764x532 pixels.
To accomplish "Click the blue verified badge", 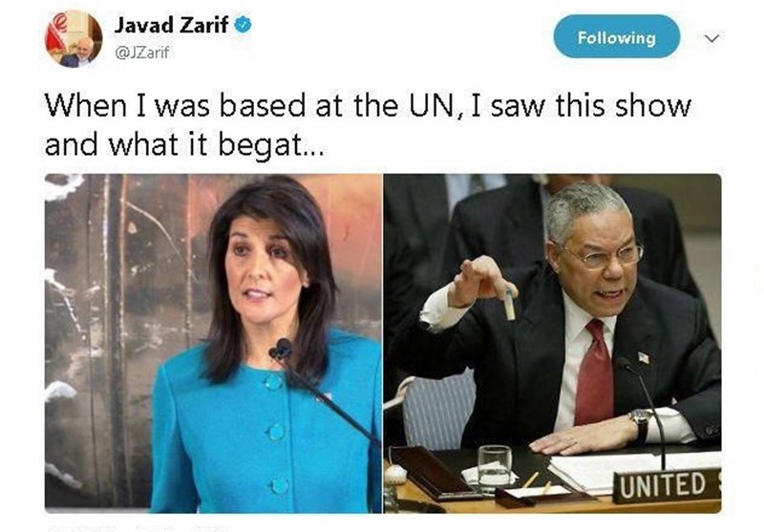I will pyautogui.click(x=244, y=24).
